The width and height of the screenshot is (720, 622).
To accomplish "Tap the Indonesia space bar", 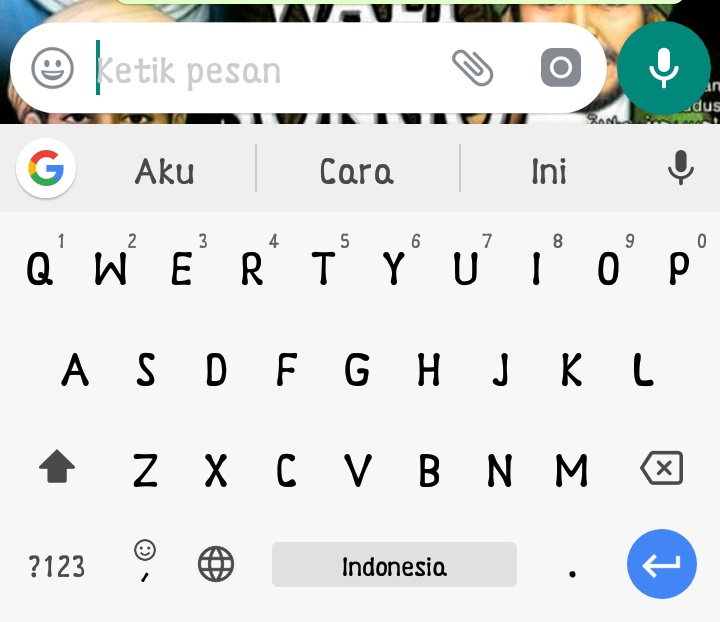I will coord(394,565).
